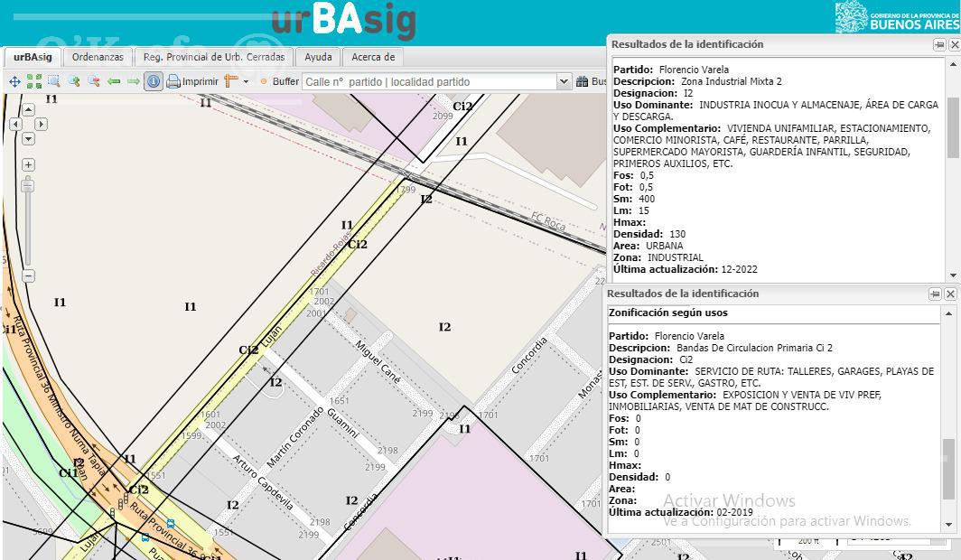Click the Buenos Aires province government logo
This screenshot has width=961, height=560.
[897, 17]
